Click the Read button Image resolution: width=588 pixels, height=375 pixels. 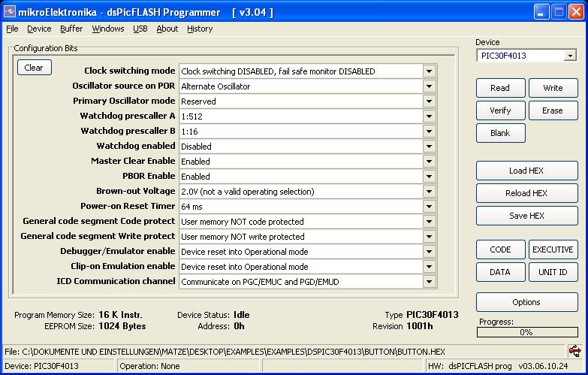[500, 88]
